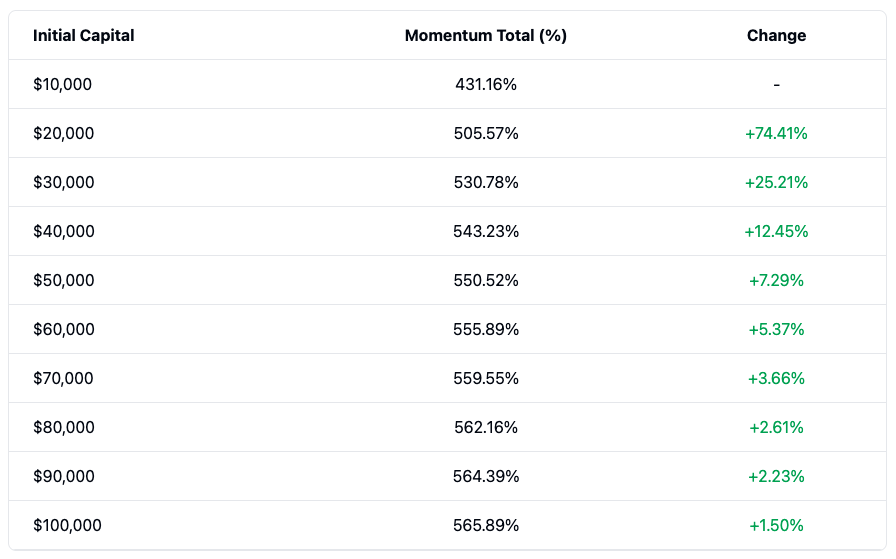Click the $40,000 row label
This screenshot has height=559, width=896.
(64, 232)
